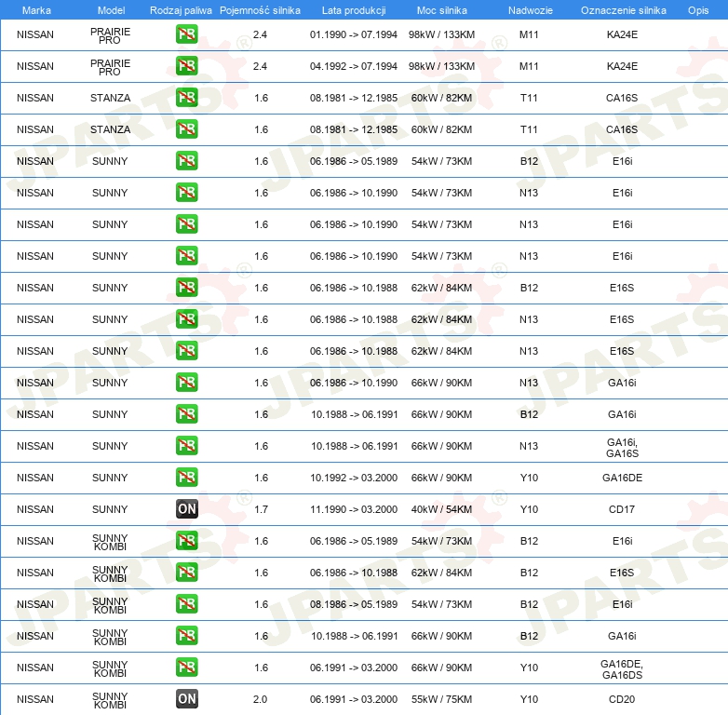Screen dimensions: 728x715
Task: Click the Opis column header
Action: [x=698, y=10]
